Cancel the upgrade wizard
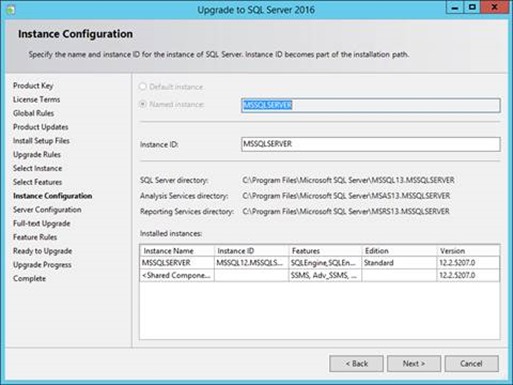Screen dimensions: 513x385 pos(471,363)
